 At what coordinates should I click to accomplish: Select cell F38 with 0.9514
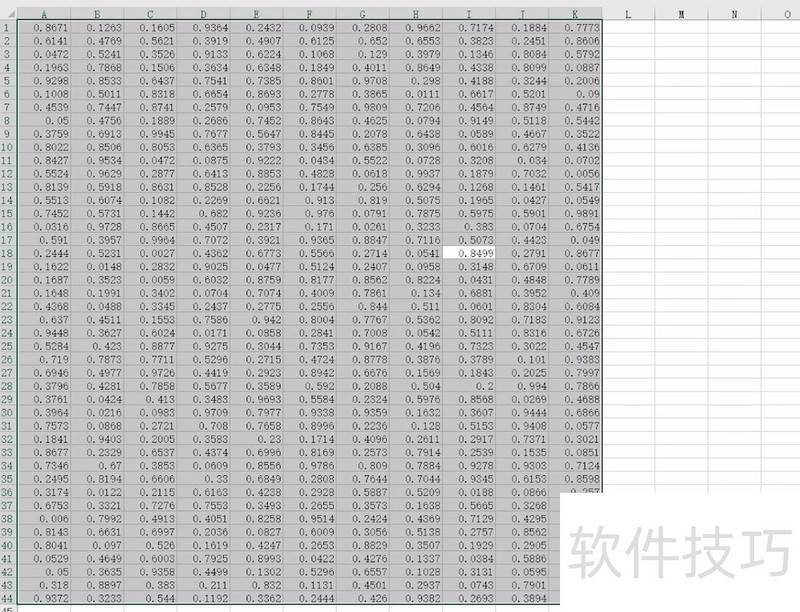309,519
